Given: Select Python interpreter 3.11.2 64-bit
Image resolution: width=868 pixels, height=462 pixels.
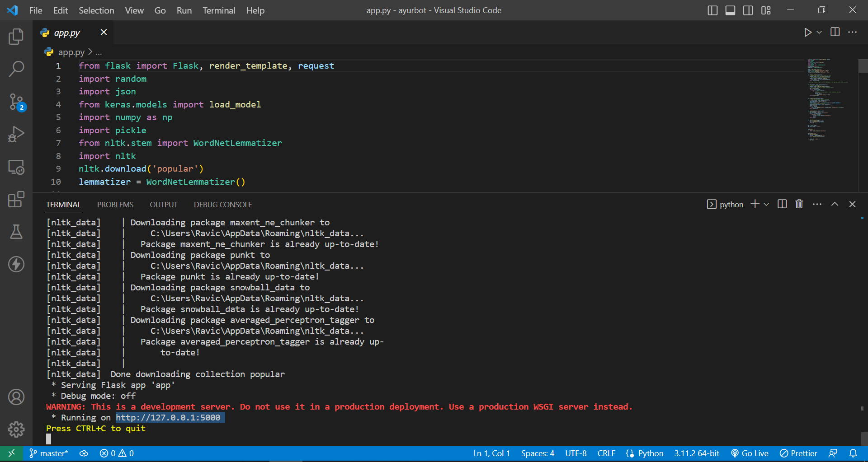Looking at the screenshot, I should point(697,453).
